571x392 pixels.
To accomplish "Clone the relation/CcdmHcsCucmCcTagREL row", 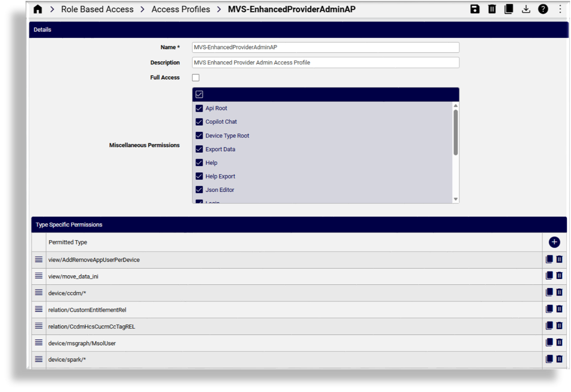I will click(x=549, y=326).
